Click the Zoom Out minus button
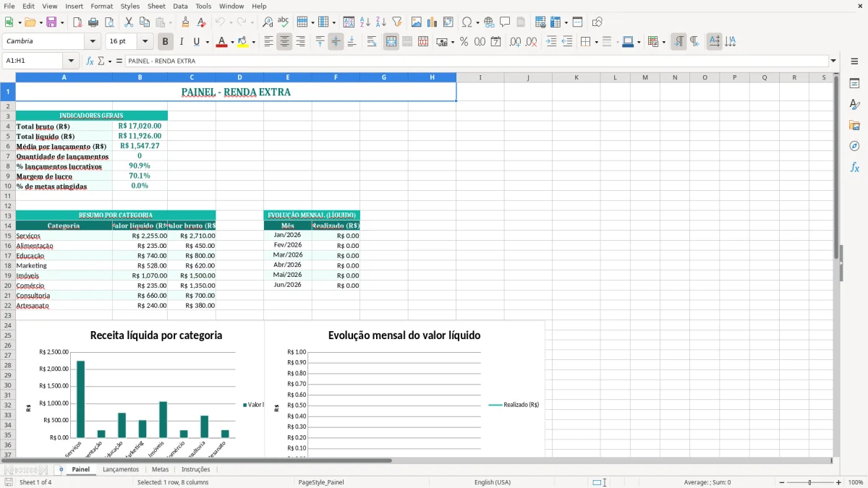The height and width of the screenshot is (488, 868). tap(781, 482)
